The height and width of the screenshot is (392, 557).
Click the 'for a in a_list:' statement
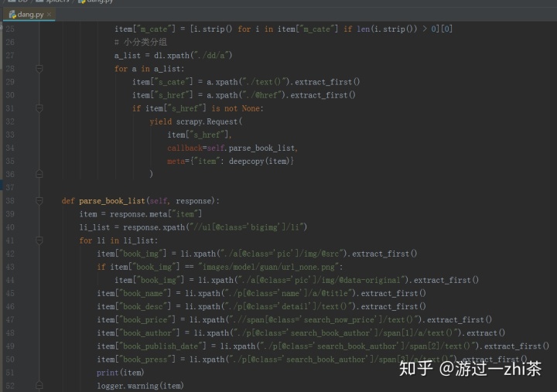tap(149, 69)
